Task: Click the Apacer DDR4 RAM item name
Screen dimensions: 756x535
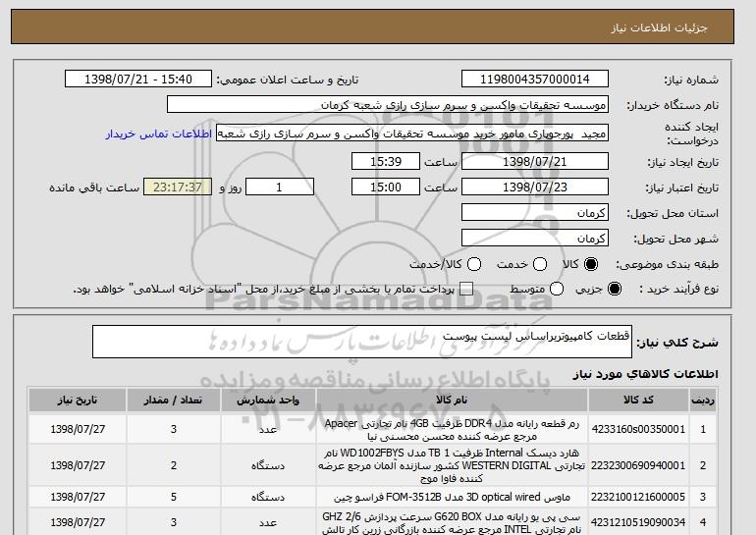Action: pos(452,430)
